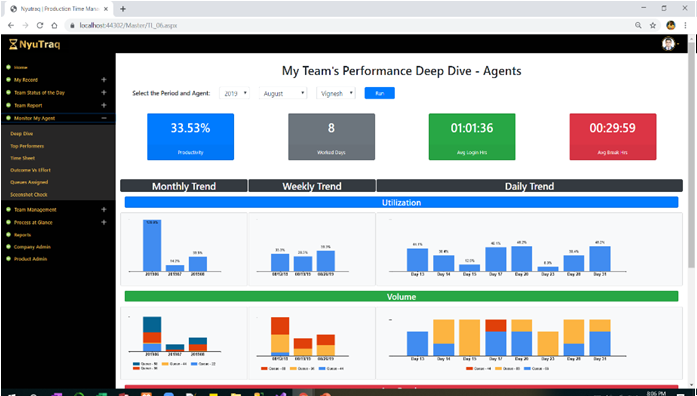Image resolution: width=697 pixels, height=396 pixels.
Task: Click the blue Run button
Action: 380,93
